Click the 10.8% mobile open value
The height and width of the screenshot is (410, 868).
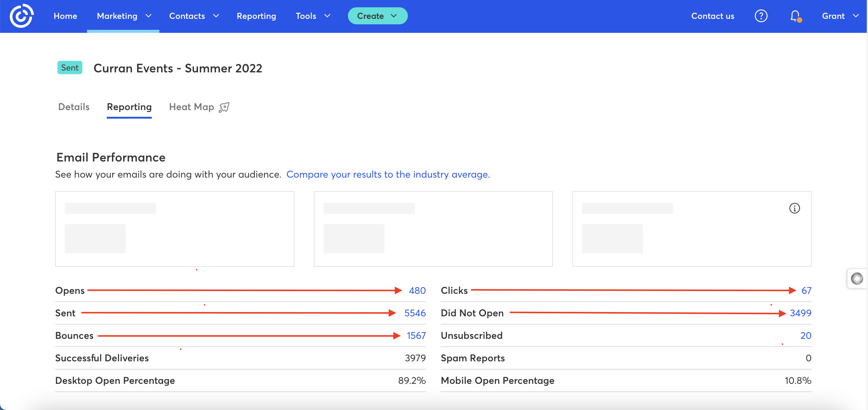pos(797,381)
